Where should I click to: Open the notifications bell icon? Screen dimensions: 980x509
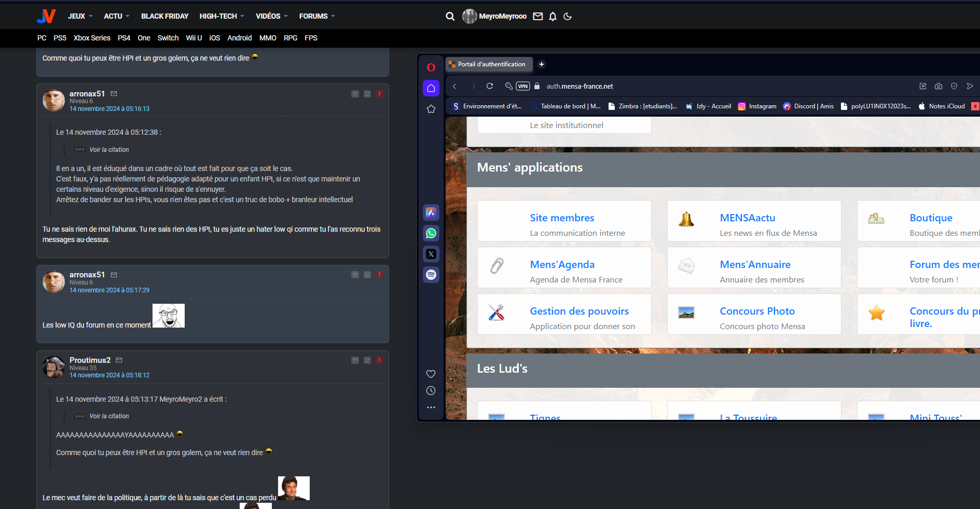553,17
